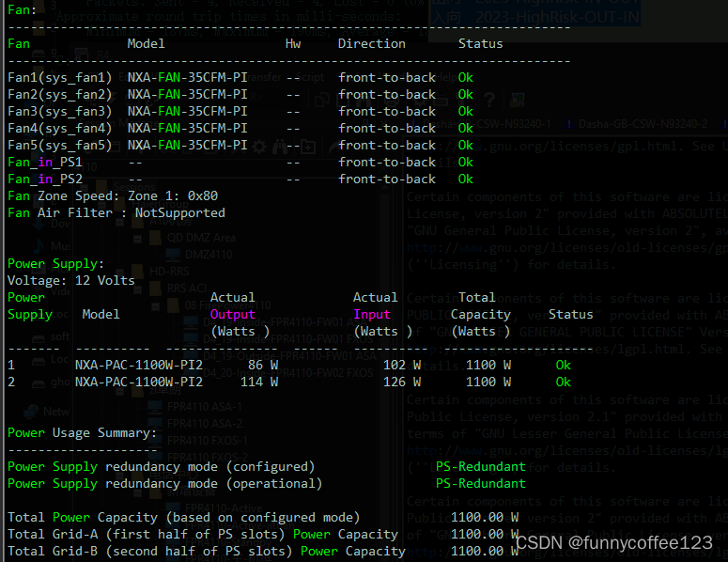The image size is (728, 562).
Task: Select the 114 W actual output value
Action: (x=259, y=382)
